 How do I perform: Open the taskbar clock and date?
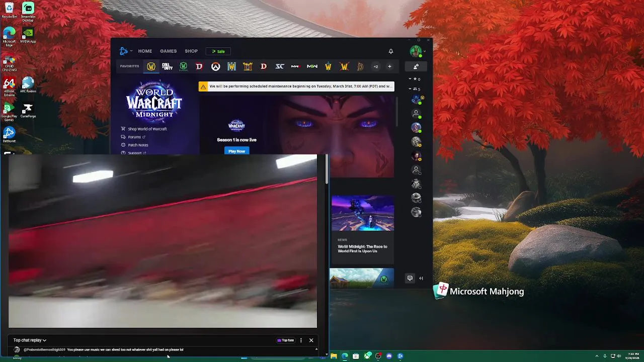click(633, 356)
